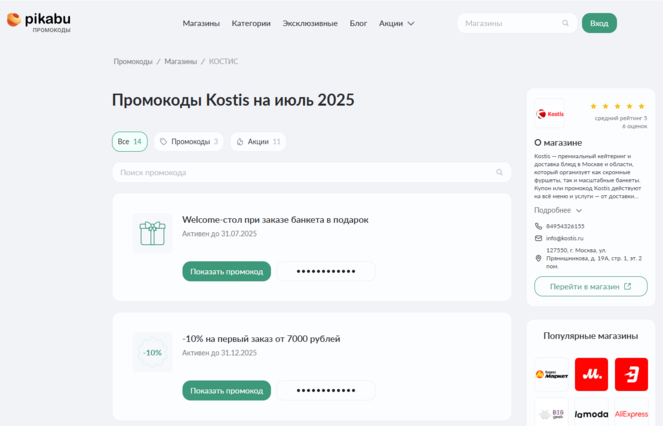Open the Pikabu promokody logo

click(x=38, y=22)
